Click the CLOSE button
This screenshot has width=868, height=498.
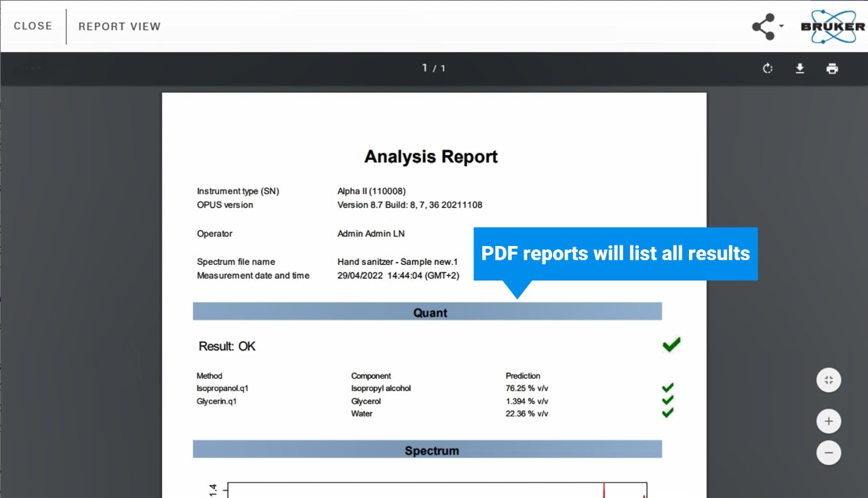click(x=33, y=26)
